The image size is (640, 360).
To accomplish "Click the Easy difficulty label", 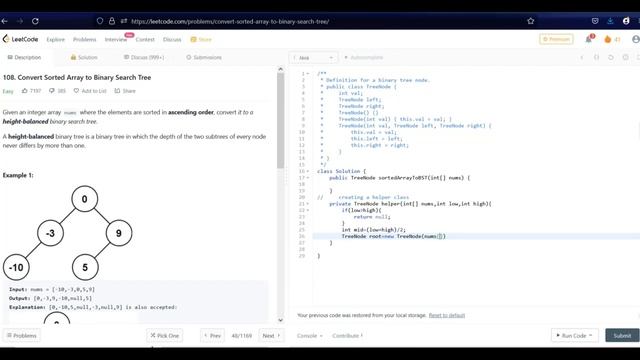I will tap(8, 91).
